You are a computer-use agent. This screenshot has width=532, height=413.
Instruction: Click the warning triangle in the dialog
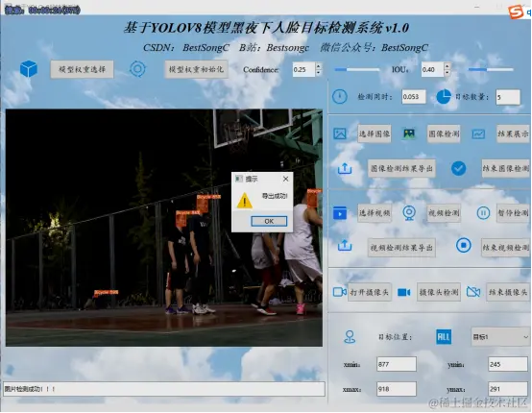tap(244, 200)
